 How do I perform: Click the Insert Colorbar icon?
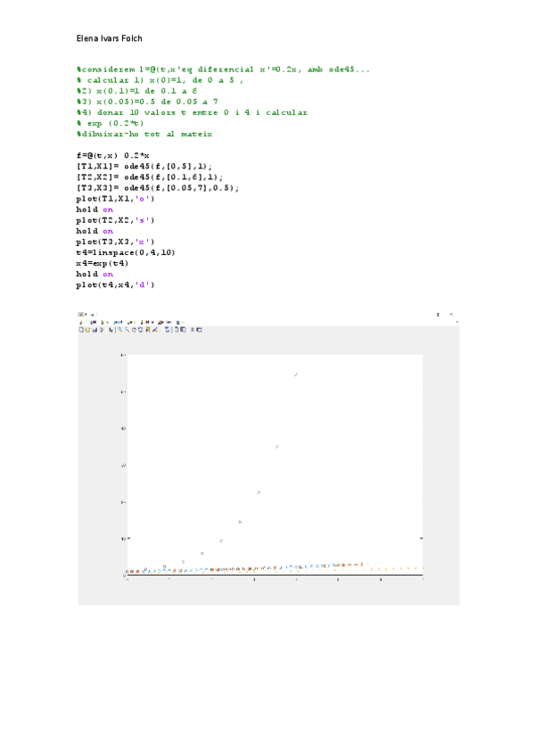click(x=177, y=330)
